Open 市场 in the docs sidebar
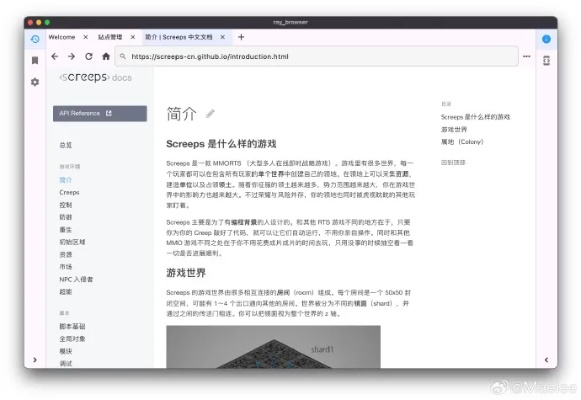This screenshot has height=400, width=581. [x=66, y=267]
